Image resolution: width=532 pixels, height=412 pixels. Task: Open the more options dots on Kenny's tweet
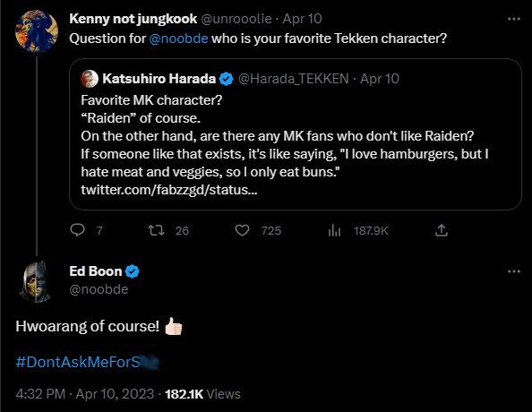click(x=514, y=19)
